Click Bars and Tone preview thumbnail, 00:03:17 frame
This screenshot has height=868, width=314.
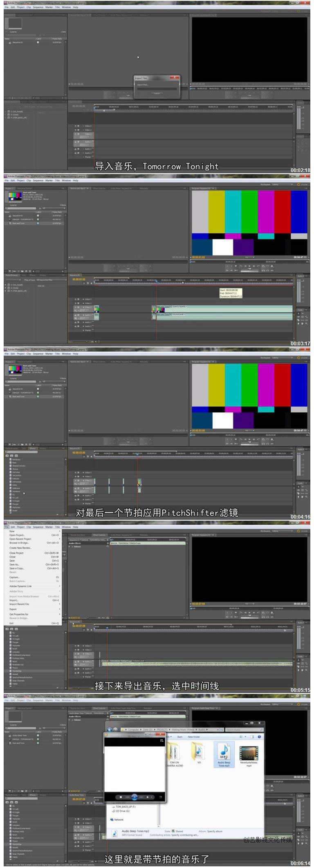(15, 197)
